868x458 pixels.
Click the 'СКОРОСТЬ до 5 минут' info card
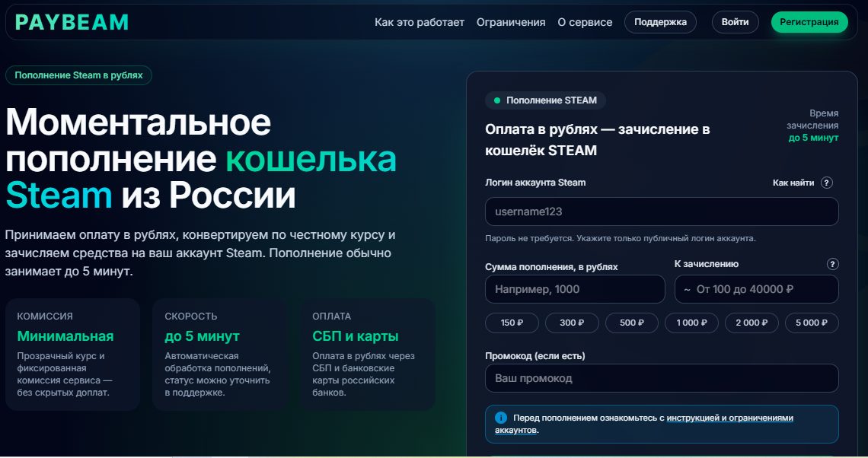click(220, 355)
